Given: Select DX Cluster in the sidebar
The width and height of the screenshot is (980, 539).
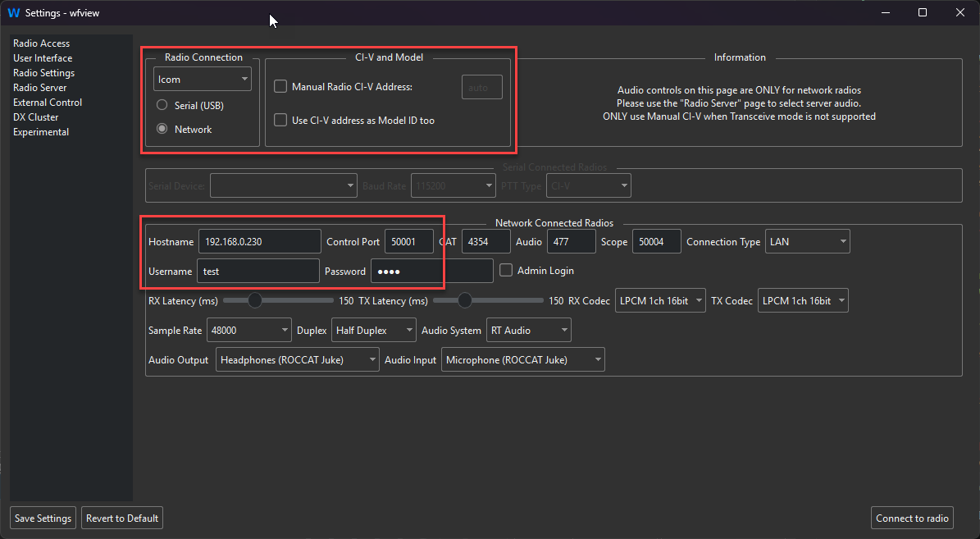Looking at the screenshot, I should click(x=35, y=117).
